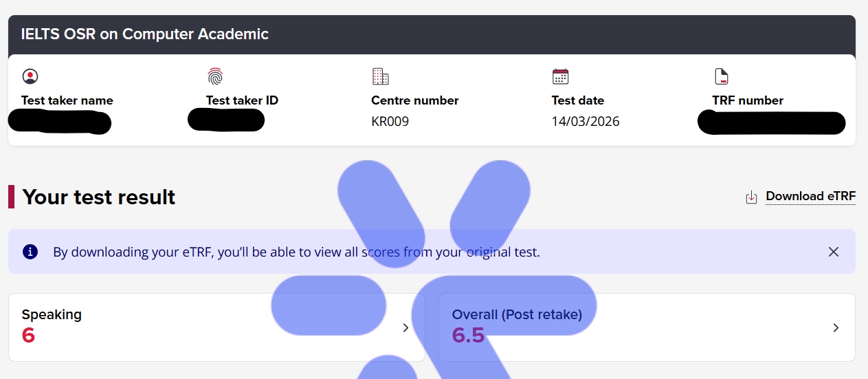This screenshot has width=868, height=379.
Task: Click the test taker name person icon
Action: coord(30,76)
